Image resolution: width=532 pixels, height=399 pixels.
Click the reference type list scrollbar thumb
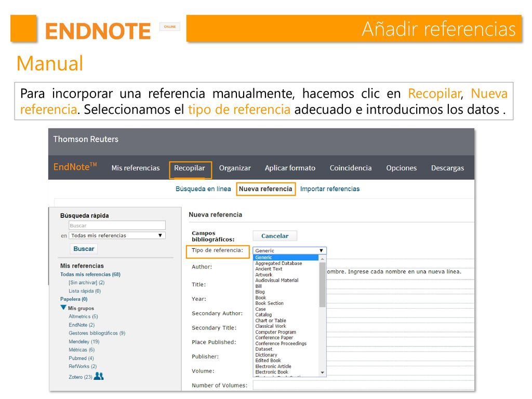pyautogui.click(x=322, y=284)
